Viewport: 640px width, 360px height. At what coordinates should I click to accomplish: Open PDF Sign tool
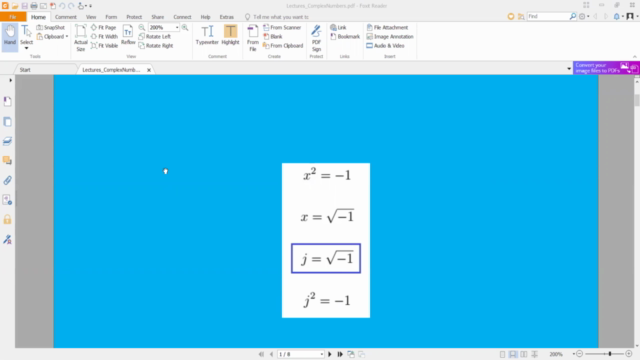(x=316, y=38)
